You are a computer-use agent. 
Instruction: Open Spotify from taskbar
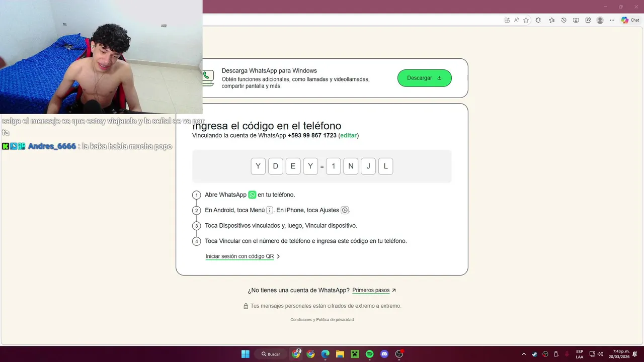370,354
